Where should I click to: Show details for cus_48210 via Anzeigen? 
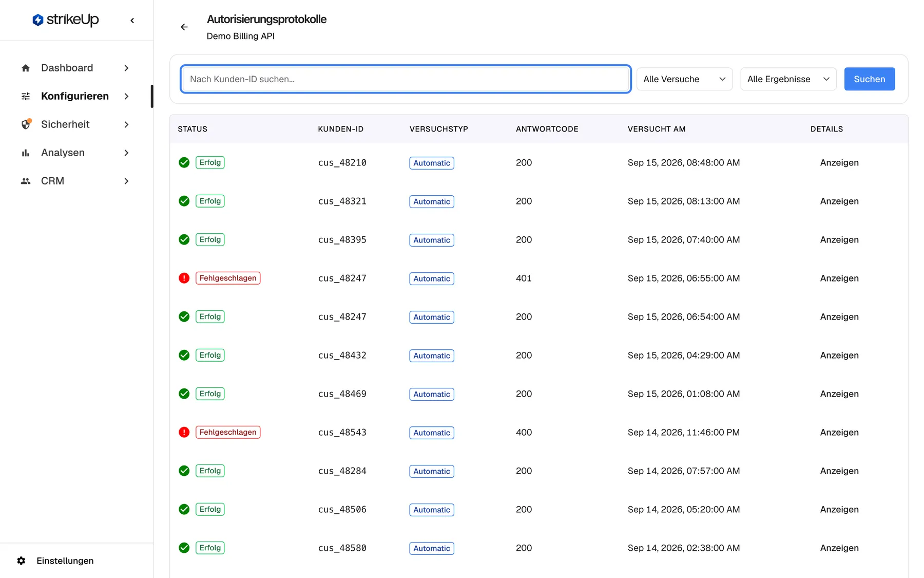pyautogui.click(x=839, y=163)
